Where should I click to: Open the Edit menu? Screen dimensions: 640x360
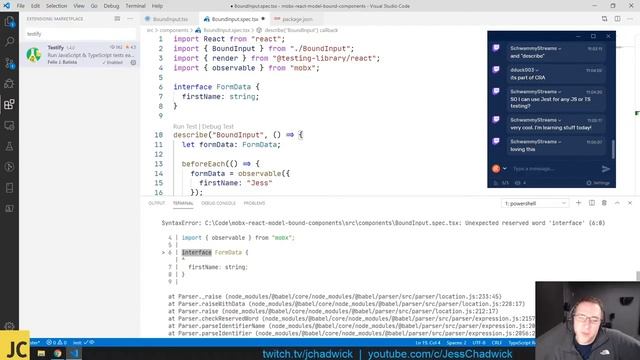36,6
